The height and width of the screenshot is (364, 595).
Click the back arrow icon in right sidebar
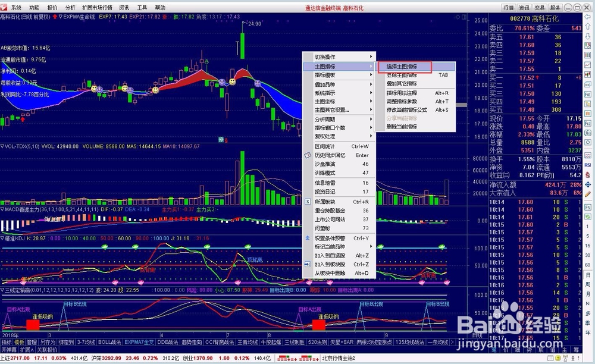point(588,17)
